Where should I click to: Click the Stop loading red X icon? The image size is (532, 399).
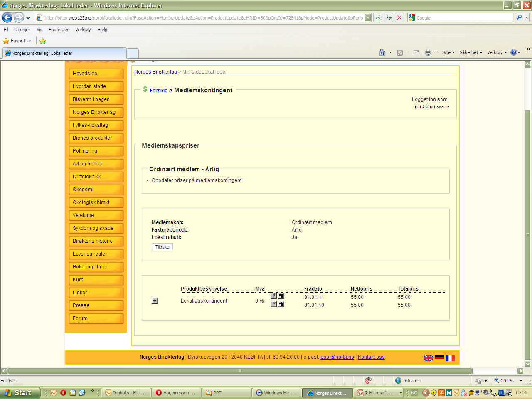point(399,17)
